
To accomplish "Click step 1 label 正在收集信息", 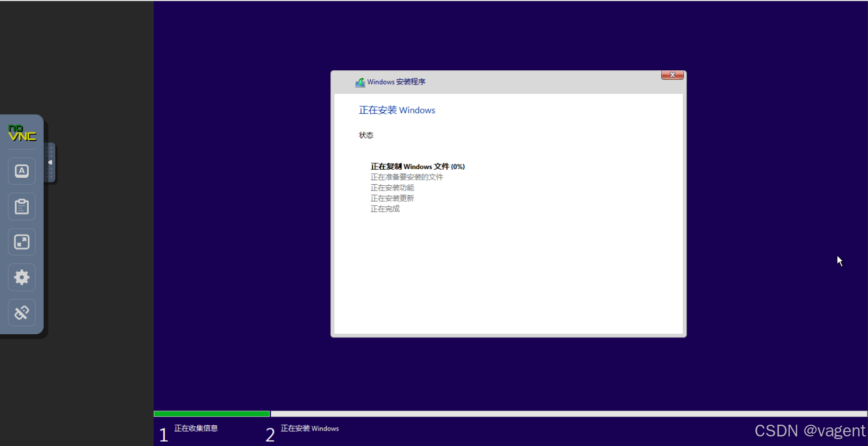I will tap(196, 428).
